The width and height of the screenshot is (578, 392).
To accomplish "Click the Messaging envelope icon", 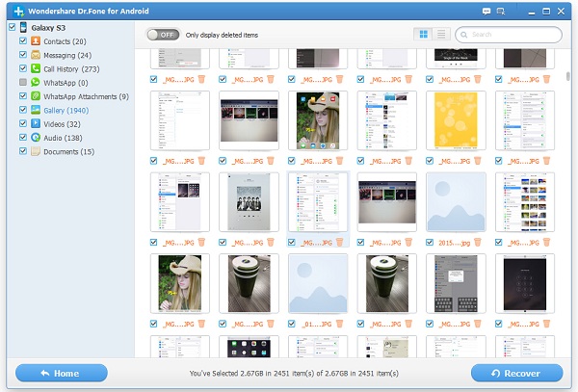I will [36, 55].
